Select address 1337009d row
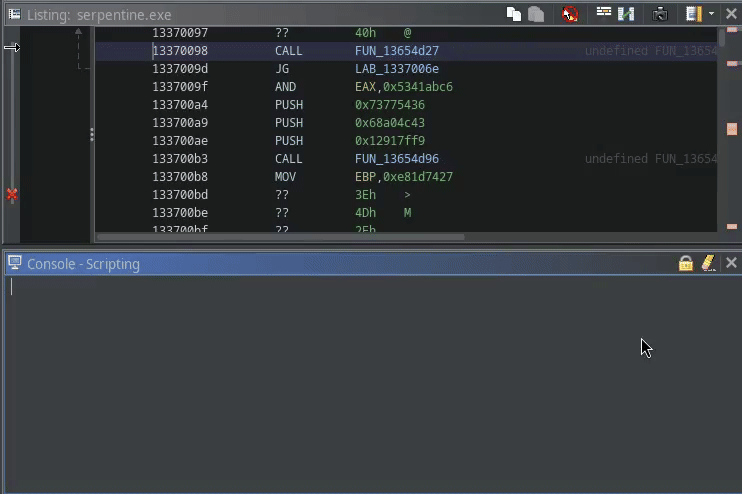The width and height of the screenshot is (742, 494). tap(180, 69)
